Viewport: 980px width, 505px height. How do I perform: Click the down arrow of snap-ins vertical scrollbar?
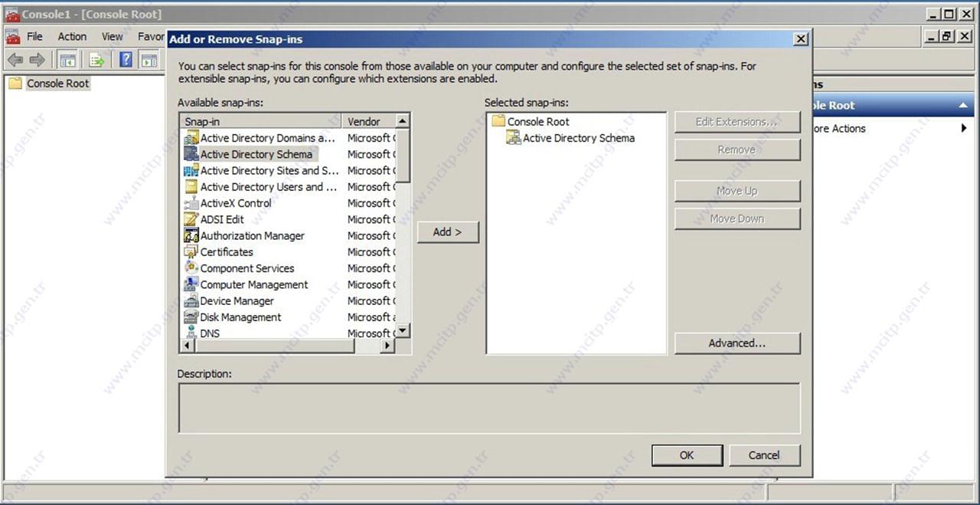[x=403, y=331]
